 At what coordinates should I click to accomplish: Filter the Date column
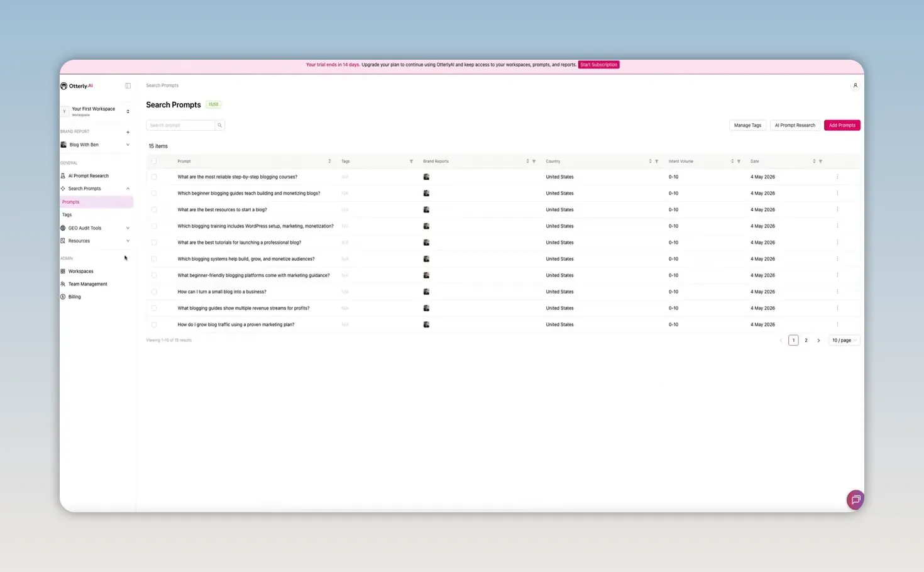(x=820, y=162)
